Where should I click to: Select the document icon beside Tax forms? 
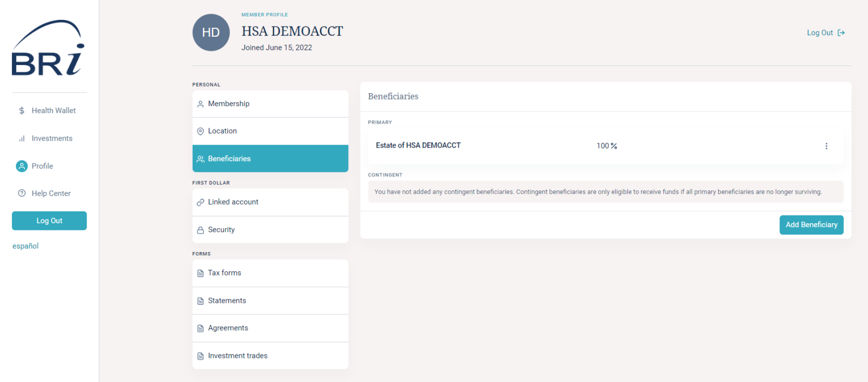[200, 273]
